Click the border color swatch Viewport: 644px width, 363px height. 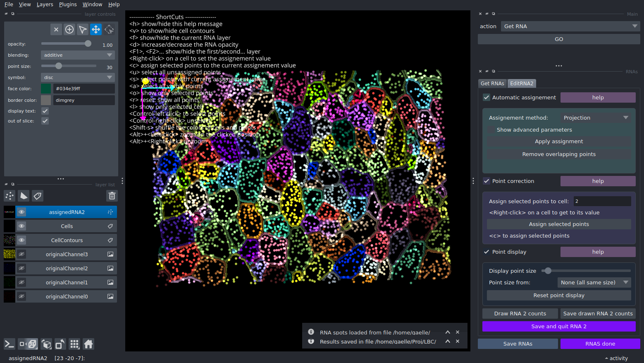click(46, 100)
